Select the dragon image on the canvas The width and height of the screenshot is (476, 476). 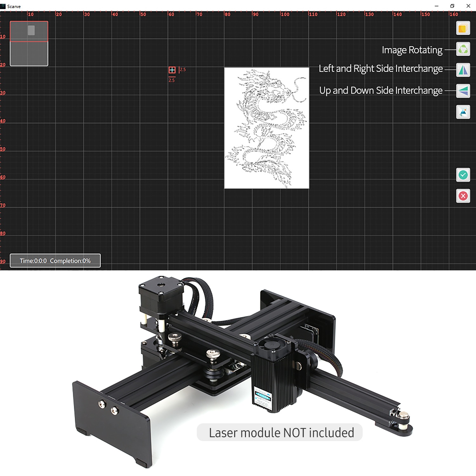click(267, 128)
